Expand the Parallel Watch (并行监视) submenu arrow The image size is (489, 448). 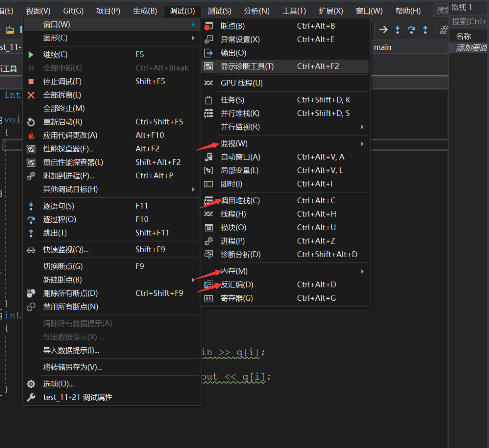[362, 127]
